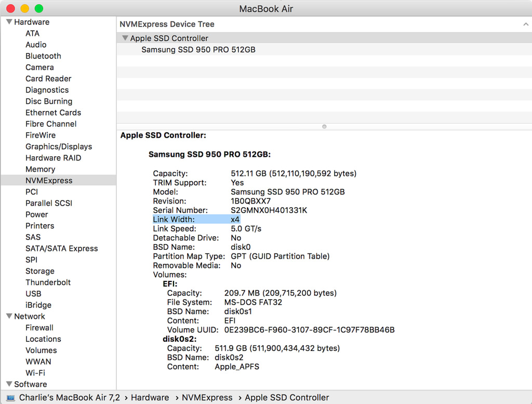Image resolution: width=532 pixels, height=404 pixels.
Task: Click the MS-DOS FAT32 file system value
Action: (253, 302)
